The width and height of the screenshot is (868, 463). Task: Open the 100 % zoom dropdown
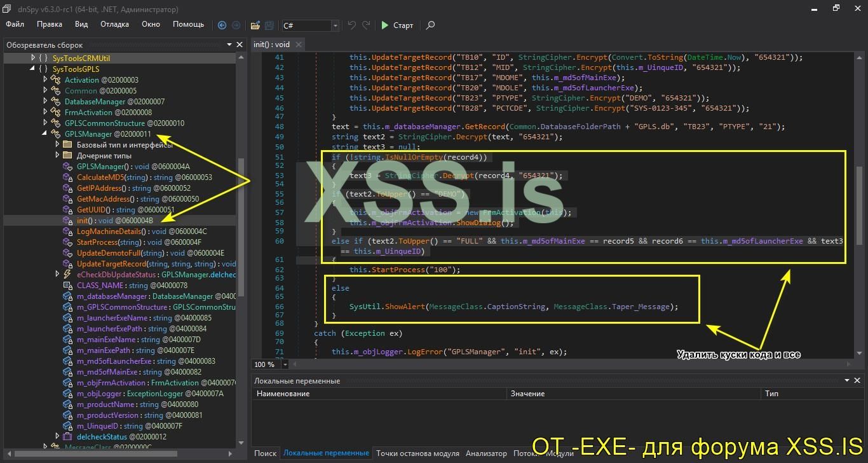coord(285,364)
